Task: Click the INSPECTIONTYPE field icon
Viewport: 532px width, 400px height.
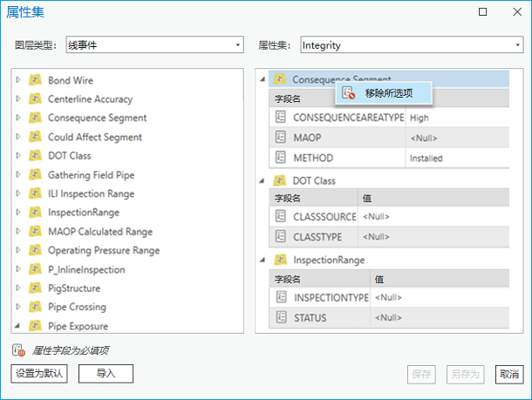Action: (281, 297)
